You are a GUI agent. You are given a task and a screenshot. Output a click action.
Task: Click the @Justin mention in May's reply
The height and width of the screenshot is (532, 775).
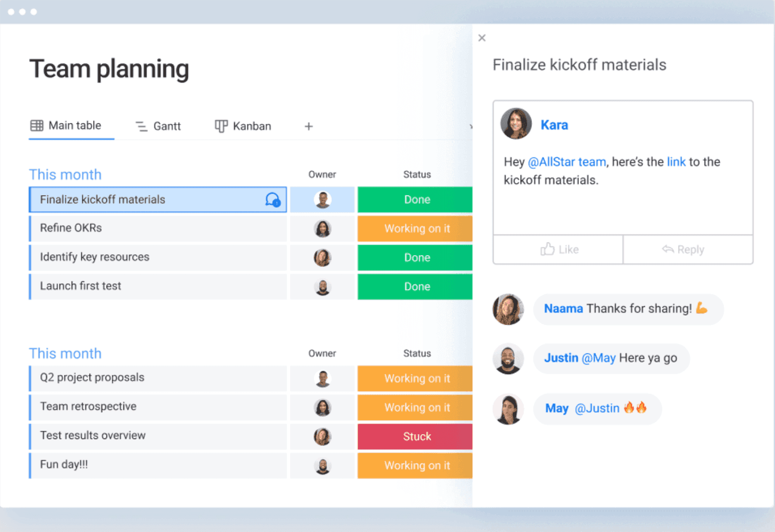coord(597,408)
